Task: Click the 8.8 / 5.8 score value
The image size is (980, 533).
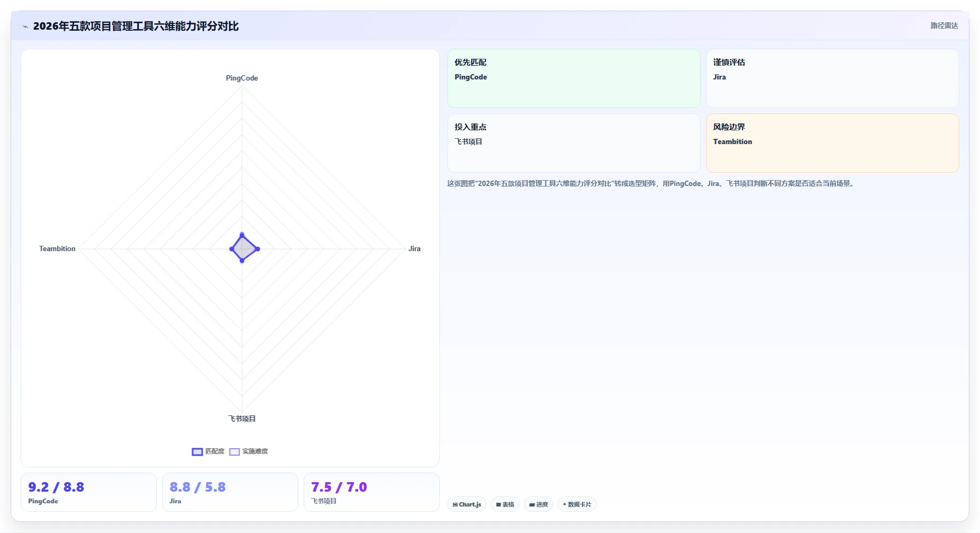Action: tap(198, 487)
